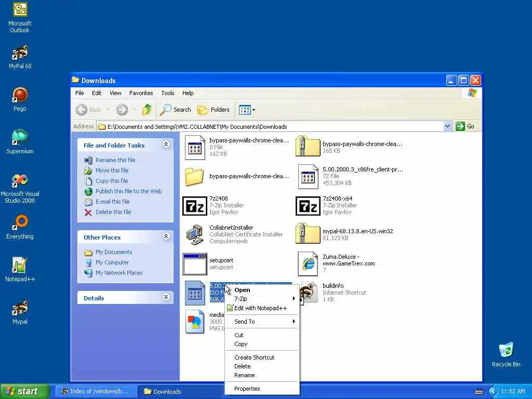Select the Zuma.Deluxe file icon
The height and width of the screenshot is (399, 532).
pyautogui.click(x=308, y=263)
